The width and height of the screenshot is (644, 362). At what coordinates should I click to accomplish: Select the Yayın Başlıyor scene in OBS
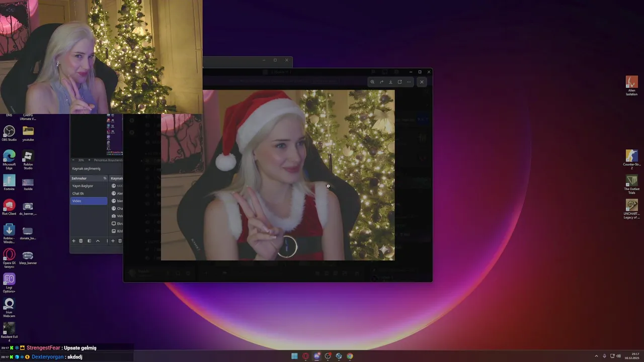(x=89, y=186)
